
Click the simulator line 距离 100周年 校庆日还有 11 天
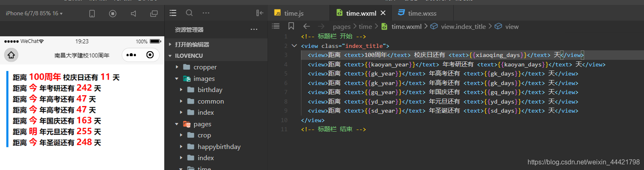pos(66,77)
